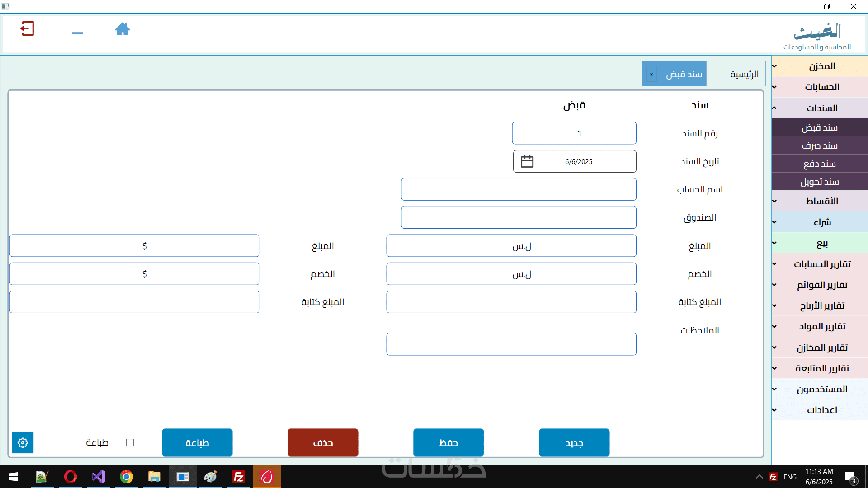Launch Chrome from the taskbar
This screenshot has height=488, width=868.
tap(127, 477)
